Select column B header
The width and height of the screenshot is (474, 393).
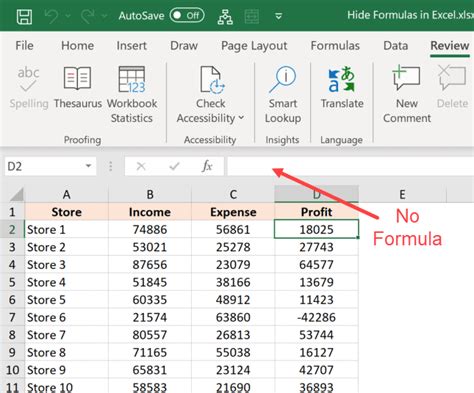[x=150, y=194]
